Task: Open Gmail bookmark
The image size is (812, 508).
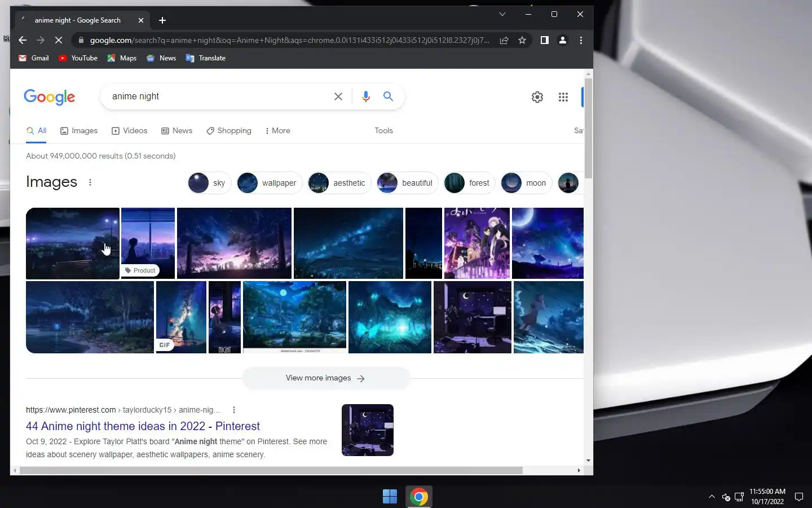Action: pos(34,58)
